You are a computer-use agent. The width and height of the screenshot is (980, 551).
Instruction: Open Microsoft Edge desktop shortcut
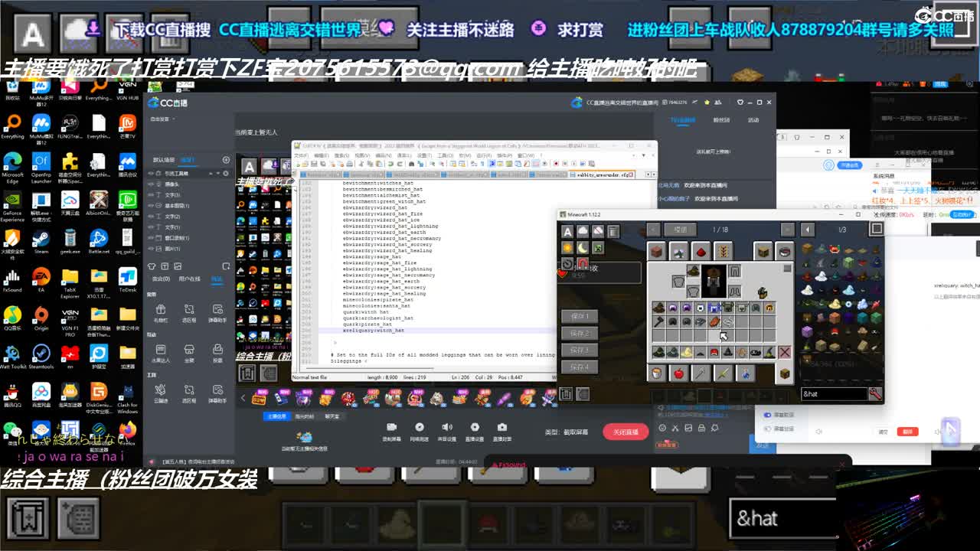[x=12, y=167]
